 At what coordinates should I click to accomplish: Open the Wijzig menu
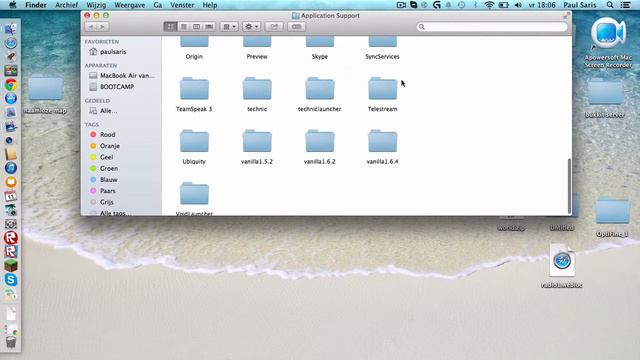pyautogui.click(x=96, y=5)
